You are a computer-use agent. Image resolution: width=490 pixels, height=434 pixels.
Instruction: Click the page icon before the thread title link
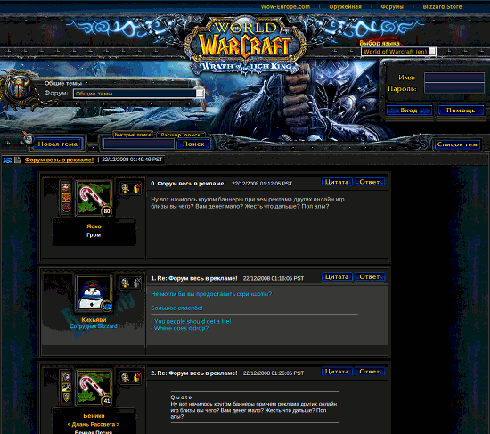[17, 160]
